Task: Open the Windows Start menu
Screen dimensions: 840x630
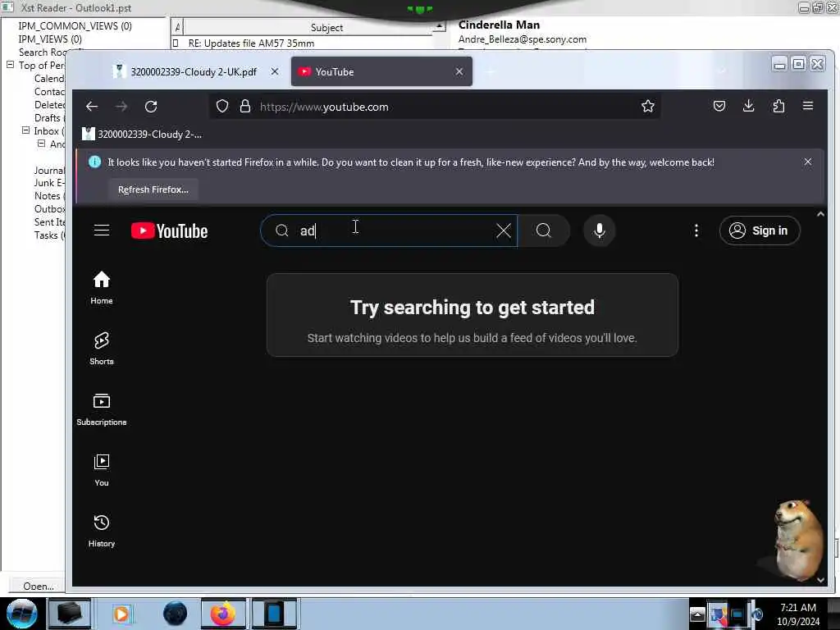Action: tap(21, 614)
